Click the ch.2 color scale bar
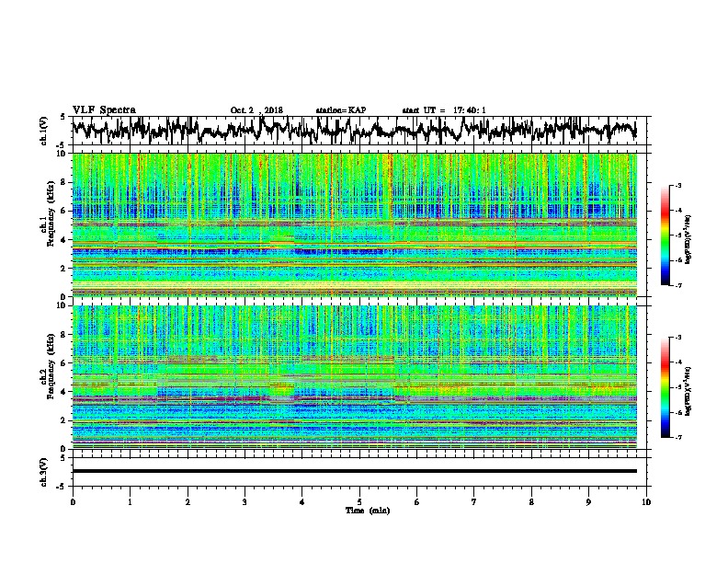 point(665,387)
